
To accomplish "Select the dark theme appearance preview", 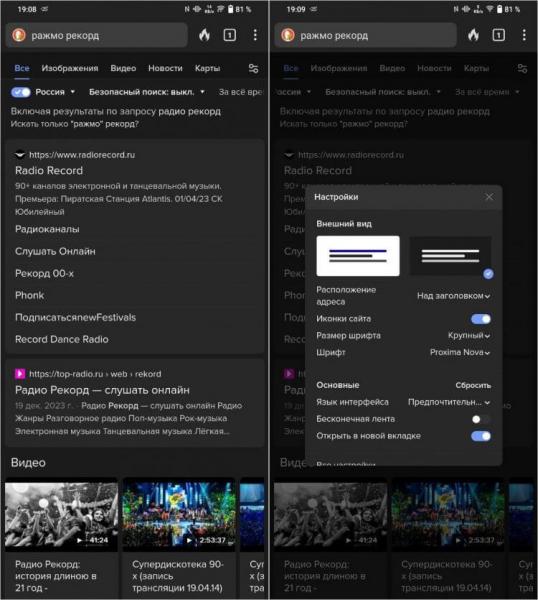I will point(450,256).
